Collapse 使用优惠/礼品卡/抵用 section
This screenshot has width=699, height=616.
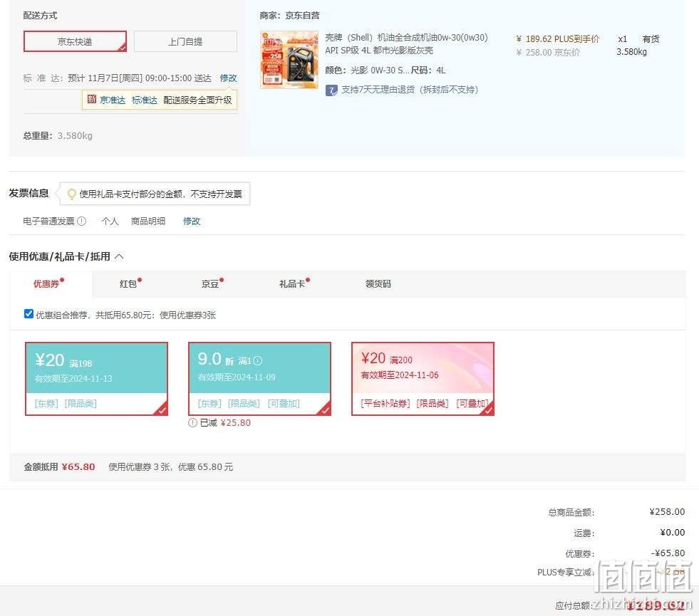pyautogui.click(x=119, y=256)
